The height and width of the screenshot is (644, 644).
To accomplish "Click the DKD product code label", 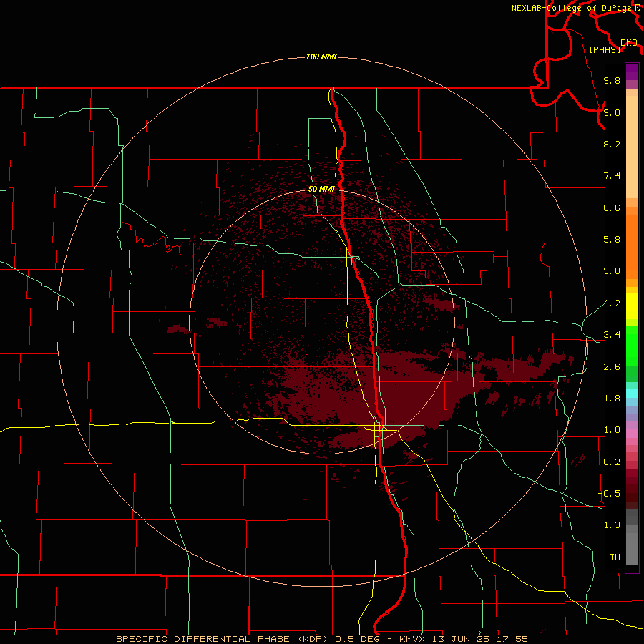I will coord(629,43).
